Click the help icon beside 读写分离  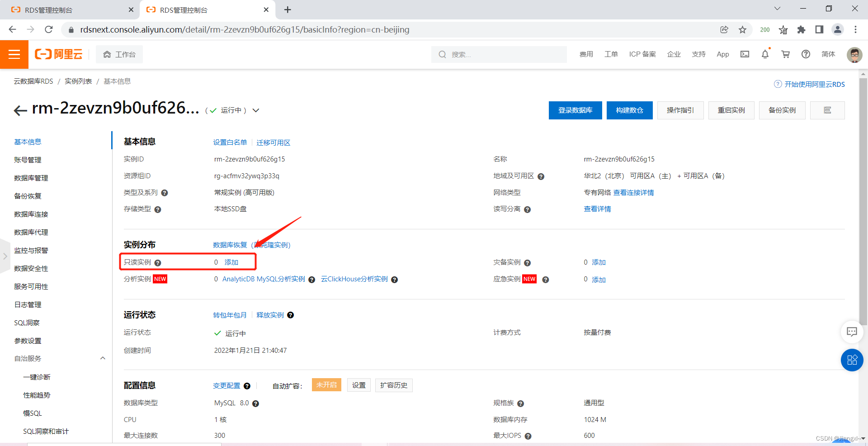click(x=527, y=209)
